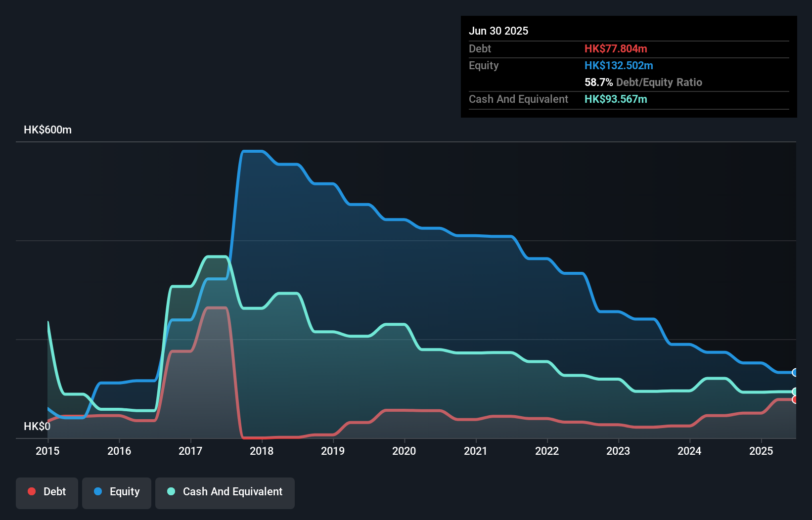812x520 pixels.
Task: Open details for the Debt/Equity Ratio row
Action: (643, 83)
